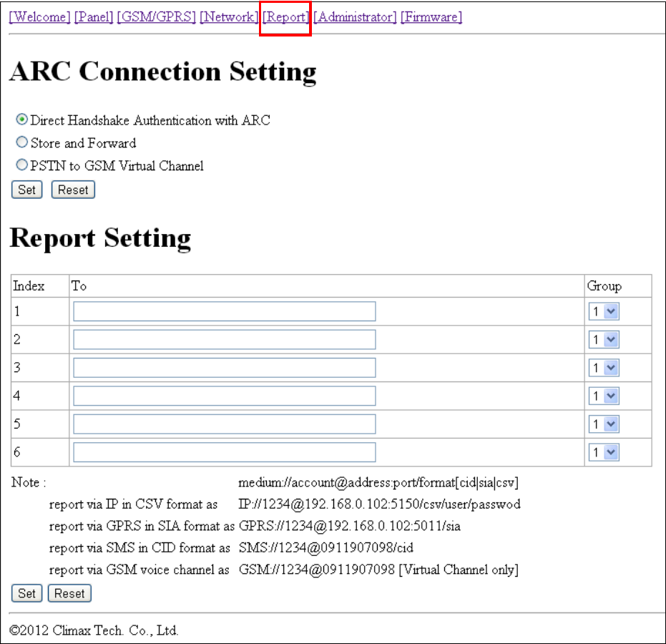Open the Report page link
The image size is (666, 644).
tap(285, 17)
